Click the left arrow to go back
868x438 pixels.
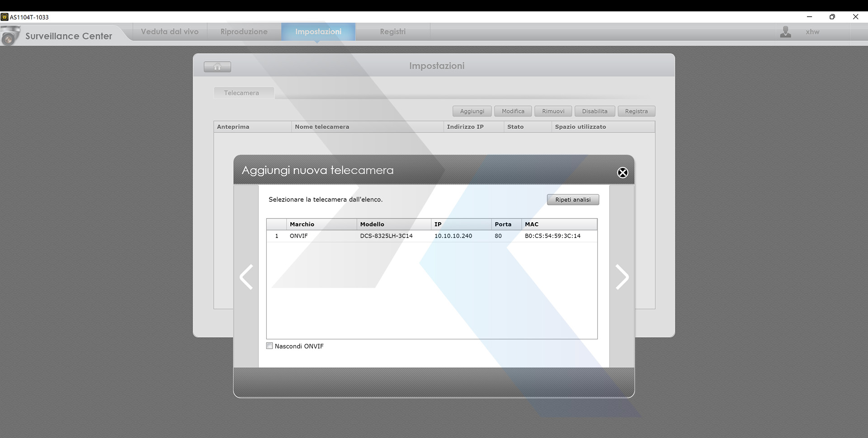(x=246, y=277)
